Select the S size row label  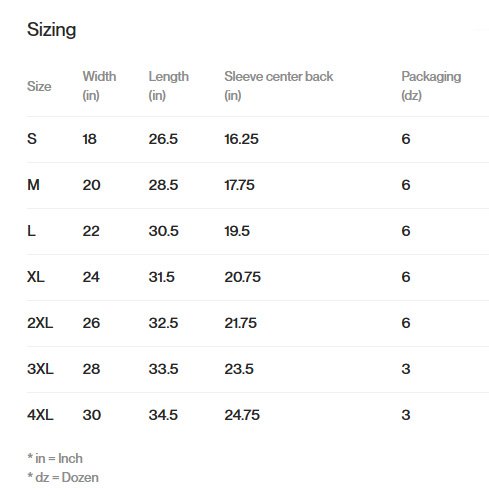[32, 139]
